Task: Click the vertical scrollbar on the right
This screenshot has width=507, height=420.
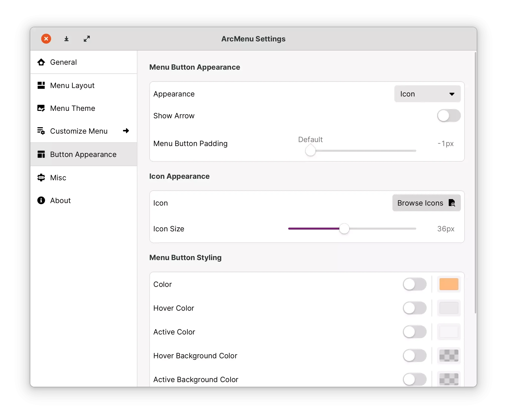Action: point(475,183)
